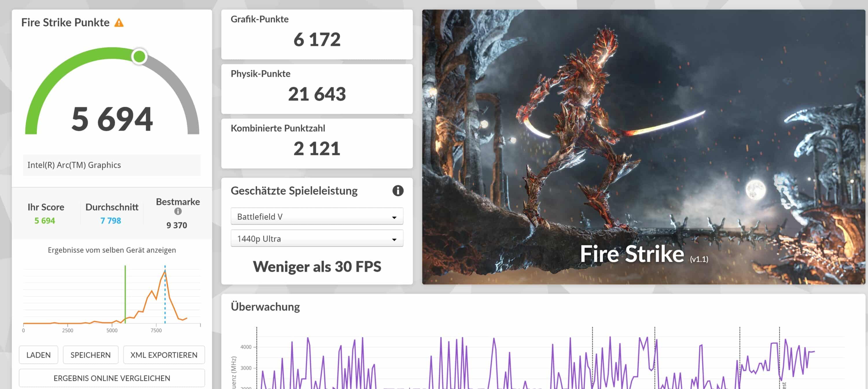Click XML EXPORTIEREN button
The image size is (868, 389).
164,355
